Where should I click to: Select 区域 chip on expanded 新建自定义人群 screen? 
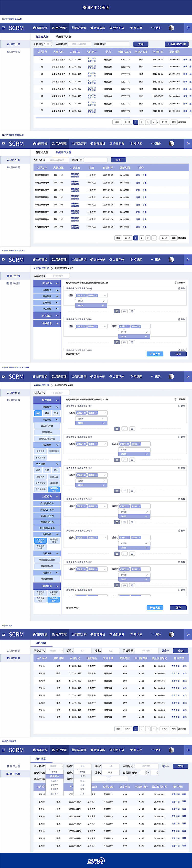56,413
